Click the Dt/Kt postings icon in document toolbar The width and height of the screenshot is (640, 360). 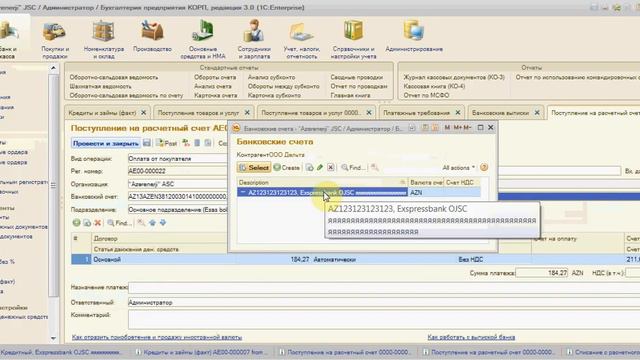[x=186, y=143]
